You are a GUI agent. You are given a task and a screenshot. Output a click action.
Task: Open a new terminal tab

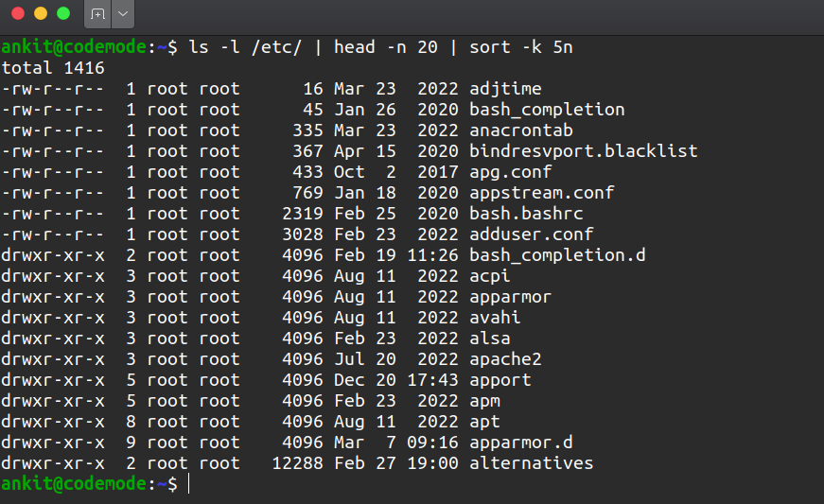[x=97, y=13]
